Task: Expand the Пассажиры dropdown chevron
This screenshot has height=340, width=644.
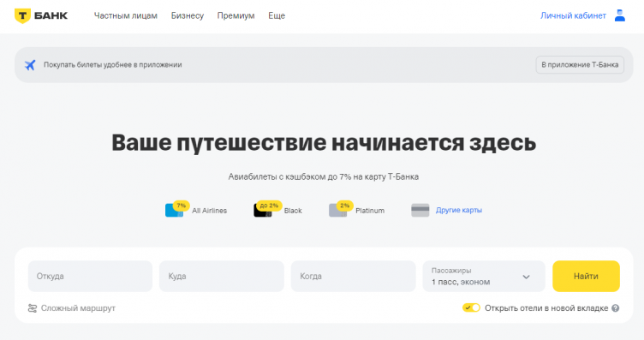Action: pos(526,277)
